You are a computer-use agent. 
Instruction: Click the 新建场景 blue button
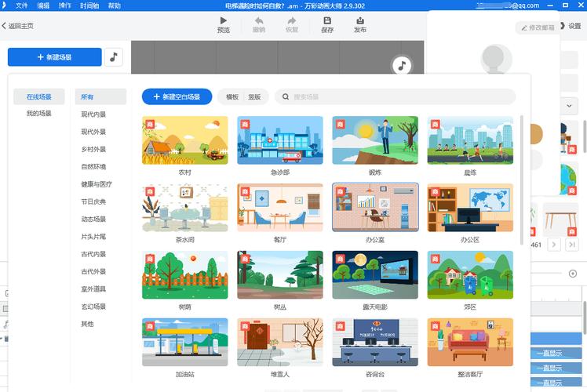tap(55, 57)
